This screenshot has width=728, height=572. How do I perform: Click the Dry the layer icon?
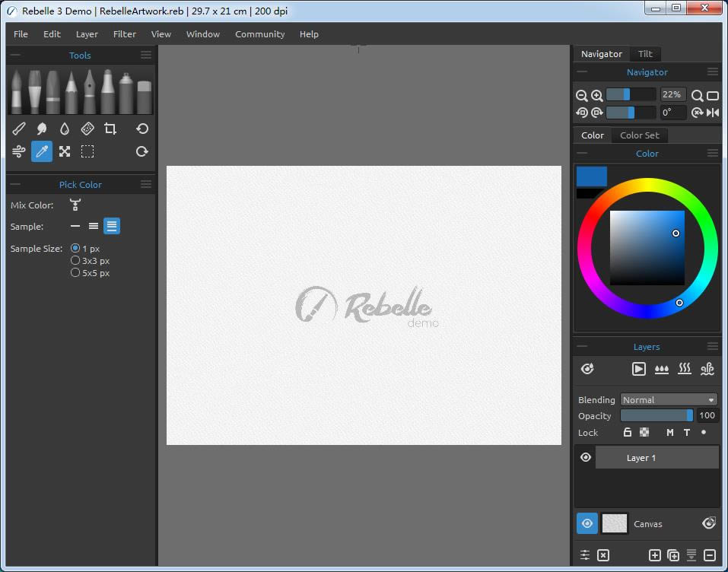point(685,369)
